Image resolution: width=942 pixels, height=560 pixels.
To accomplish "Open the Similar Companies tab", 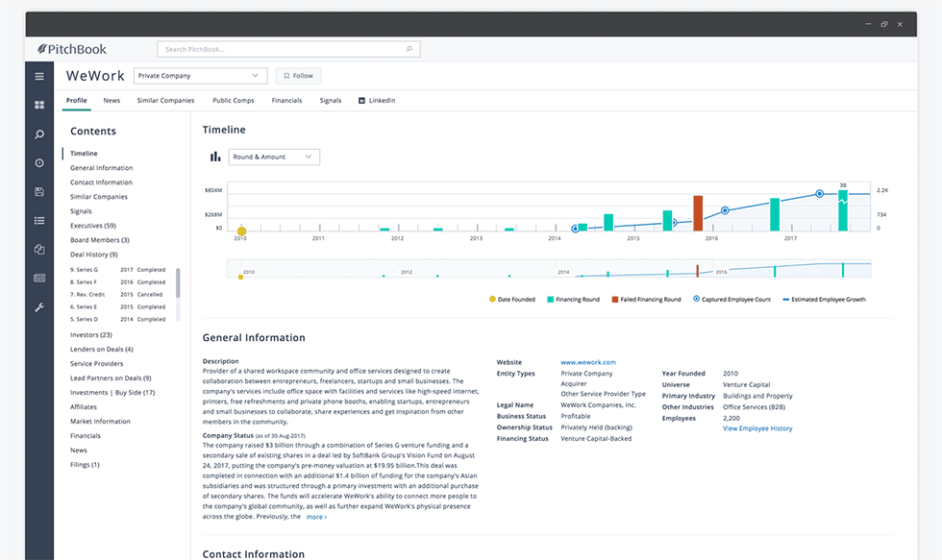I will pos(165,100).
